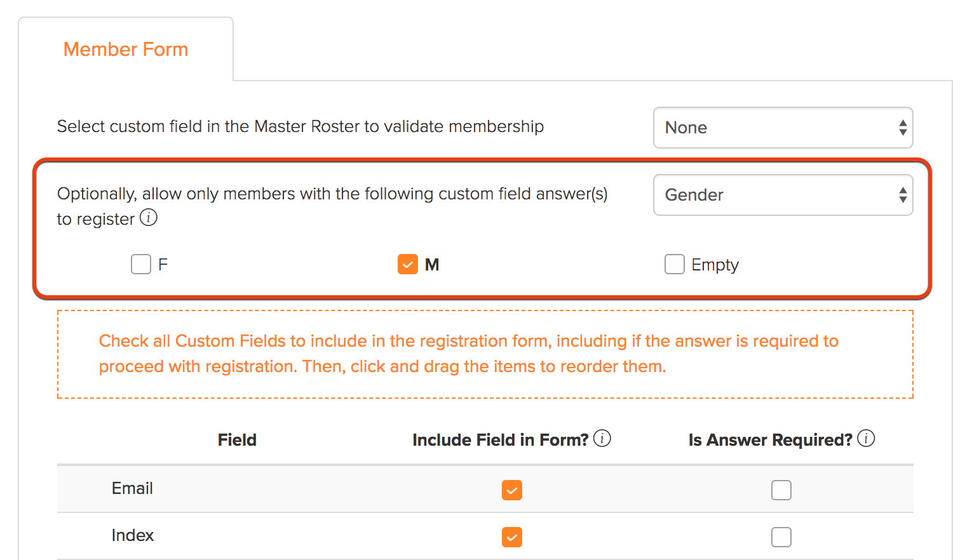Open the Gender custom field dropdown
This screenshot has width=972, height=560.
pyautogui.click(x=783, y=195)
